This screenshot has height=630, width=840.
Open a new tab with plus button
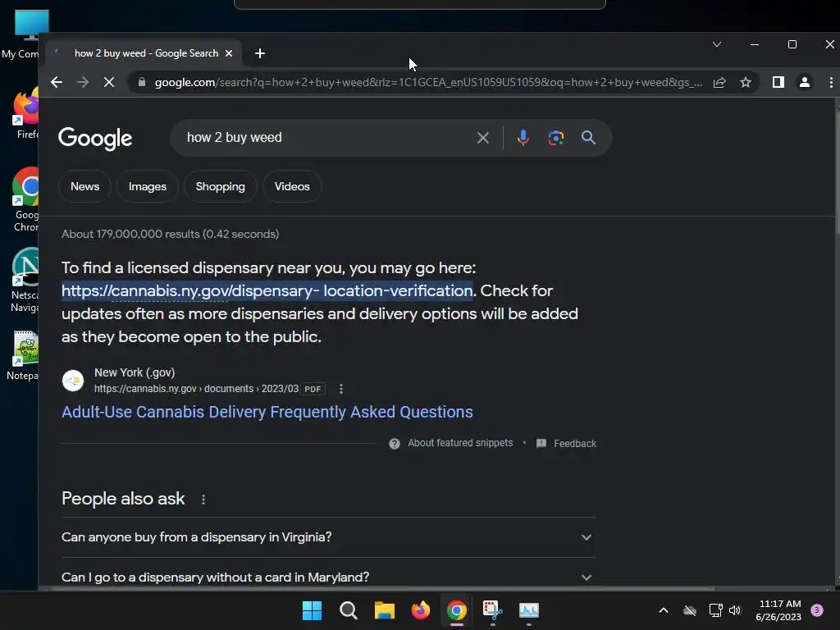260,53
